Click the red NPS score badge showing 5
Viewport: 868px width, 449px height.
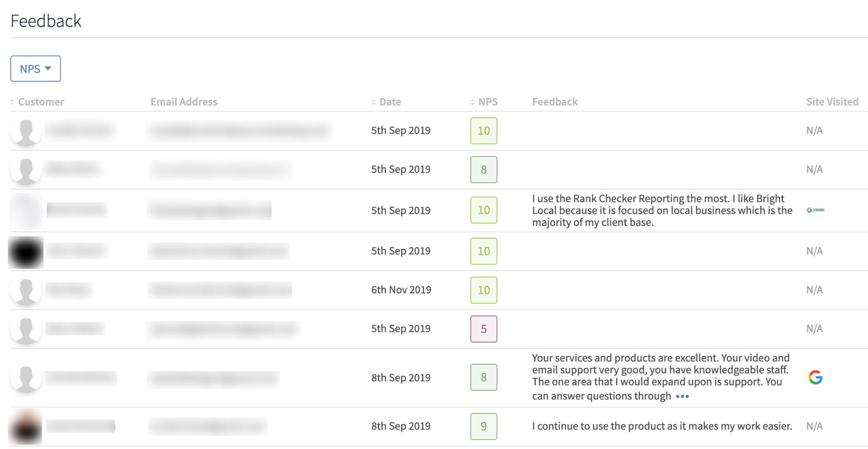tap(483, 329)
